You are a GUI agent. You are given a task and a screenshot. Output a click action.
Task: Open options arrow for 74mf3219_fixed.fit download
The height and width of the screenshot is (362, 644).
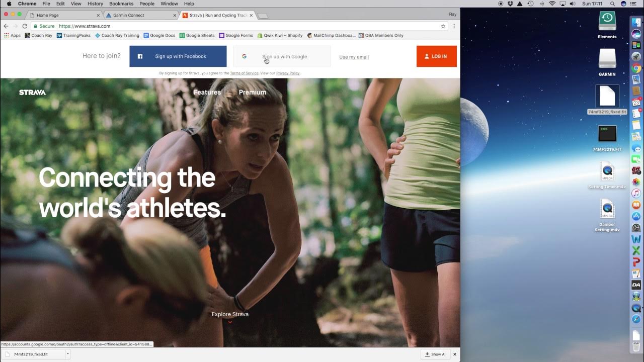68,354
